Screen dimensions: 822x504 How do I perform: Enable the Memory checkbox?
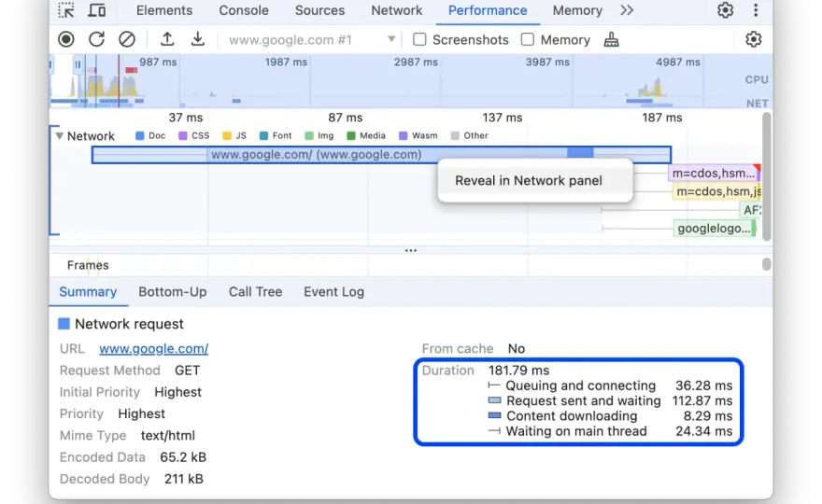pyautogui.click(x=528, y=40)
